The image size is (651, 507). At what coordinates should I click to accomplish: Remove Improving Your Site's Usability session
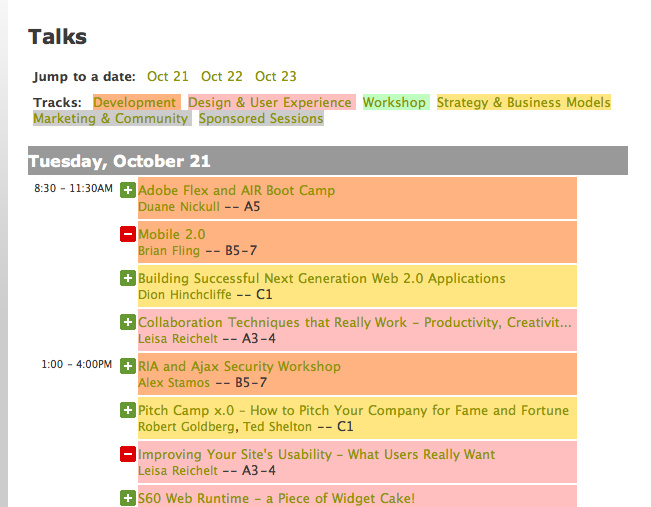pyautogui.click(x=128, y=454)
